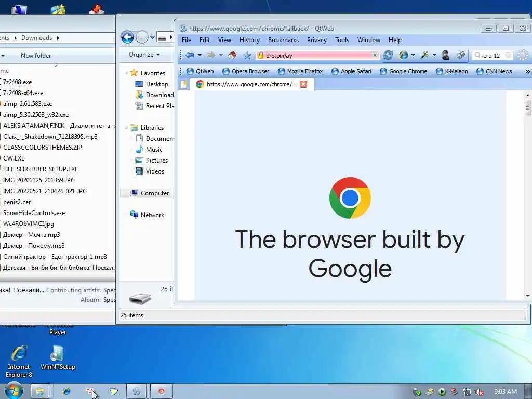Open the Mozilla Firefox bookmark
This screenshot has width=532, height=399.
300,71
